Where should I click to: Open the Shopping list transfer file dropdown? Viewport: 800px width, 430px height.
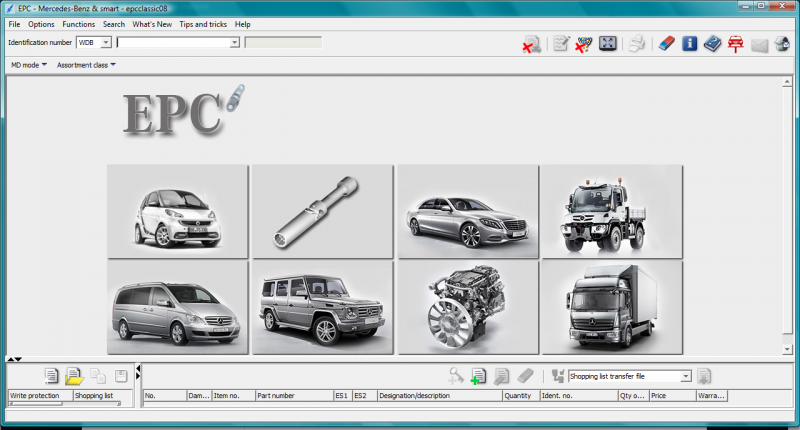(685, 376)
